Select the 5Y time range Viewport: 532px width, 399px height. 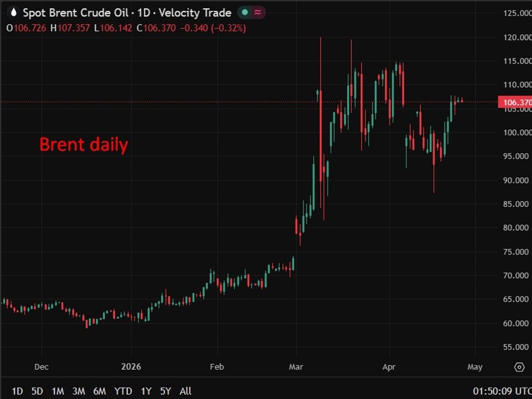[x=166, y=391]
